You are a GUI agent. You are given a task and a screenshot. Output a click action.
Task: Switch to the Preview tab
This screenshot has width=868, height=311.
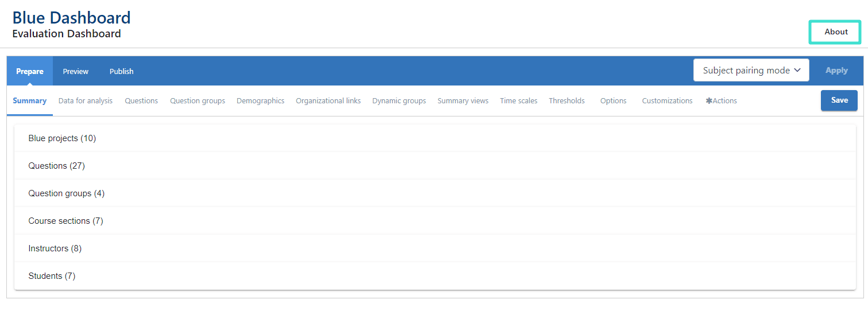point(76,71)
